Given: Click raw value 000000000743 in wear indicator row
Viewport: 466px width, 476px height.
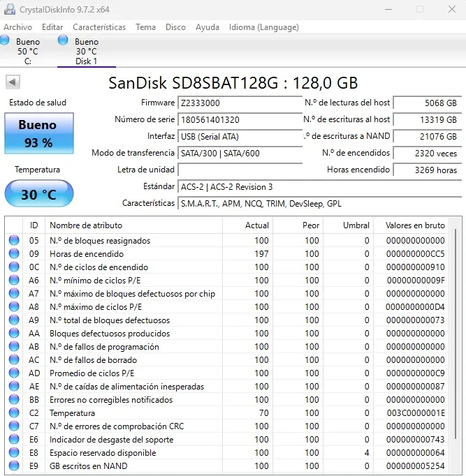Looking at the screenshot, I should pos(415,439).
